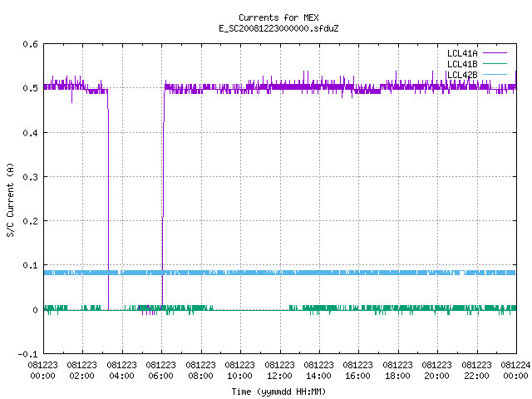Click the 0.5 y-axis tick value
Screen dimensions: 532x399
click(30, 88)
